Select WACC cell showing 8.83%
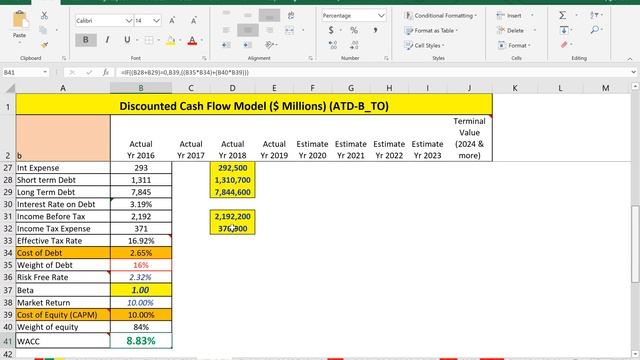 pyautogui.click(x=141, y=341)
